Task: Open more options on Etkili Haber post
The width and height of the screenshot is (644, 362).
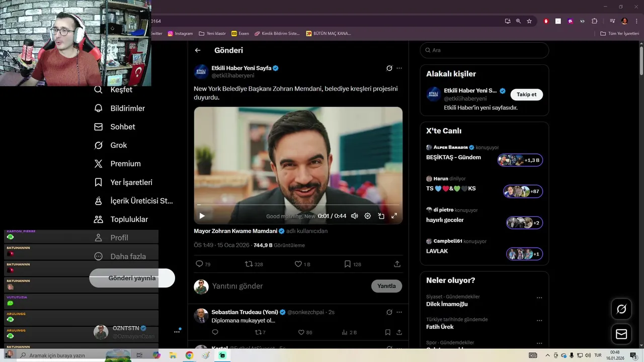Action: tap(399, 68)
